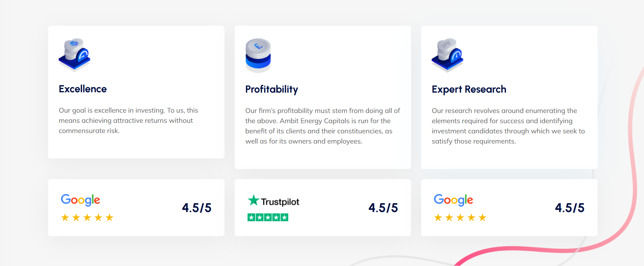Click the Google logo beneath Expert Research card
Viewport: 644px width, 266px height.
453,200
